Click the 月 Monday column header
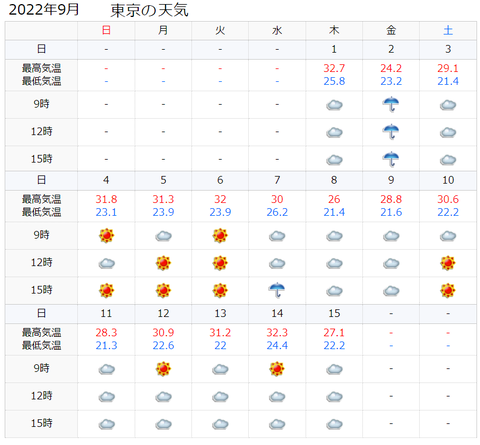This screenshot has width=480, height=445. click(x=163, y=30)
